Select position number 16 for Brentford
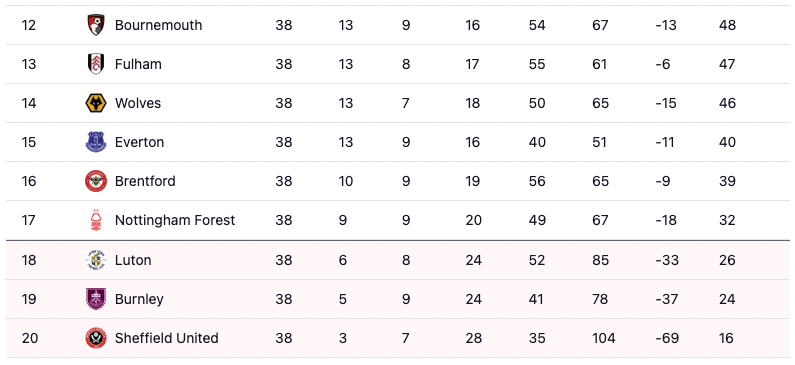The image size is (795, 365). tap(29, 181)
